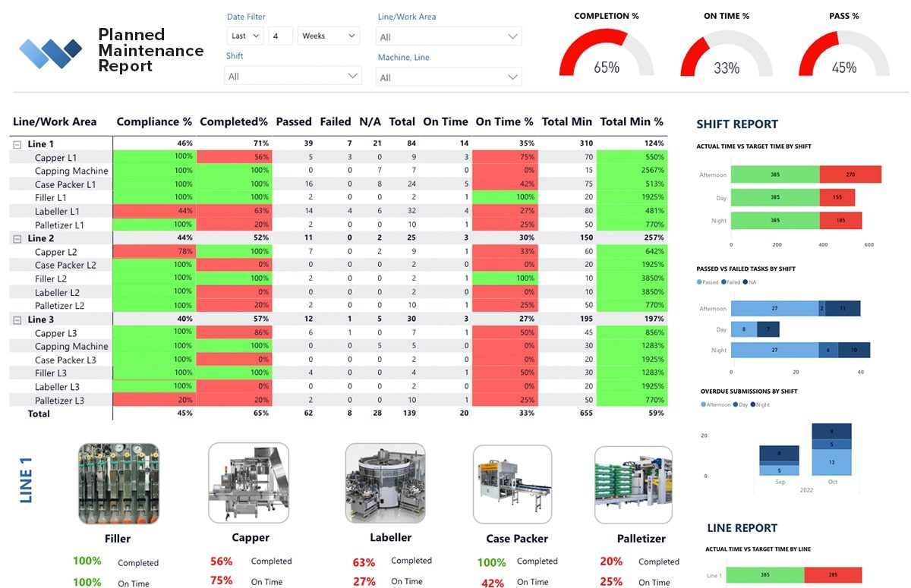911x588 pixels.
Task: Click the On Time % gauge
Action: click(727, 52)
